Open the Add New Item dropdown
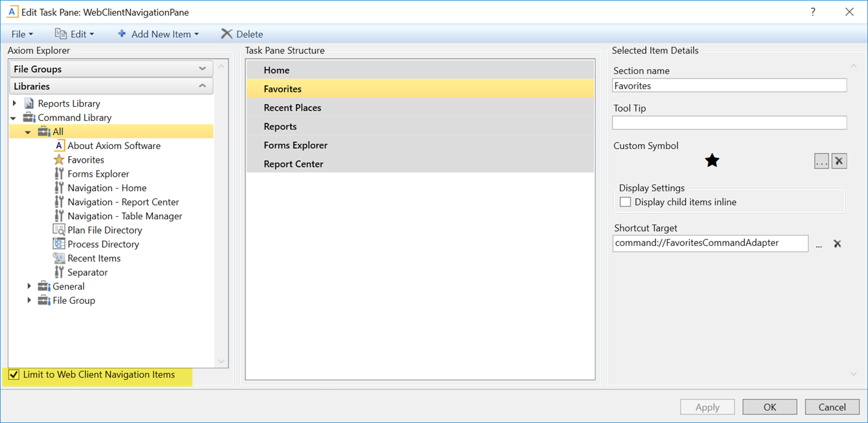This screenshot has width=868, height=423. [158, 34]
